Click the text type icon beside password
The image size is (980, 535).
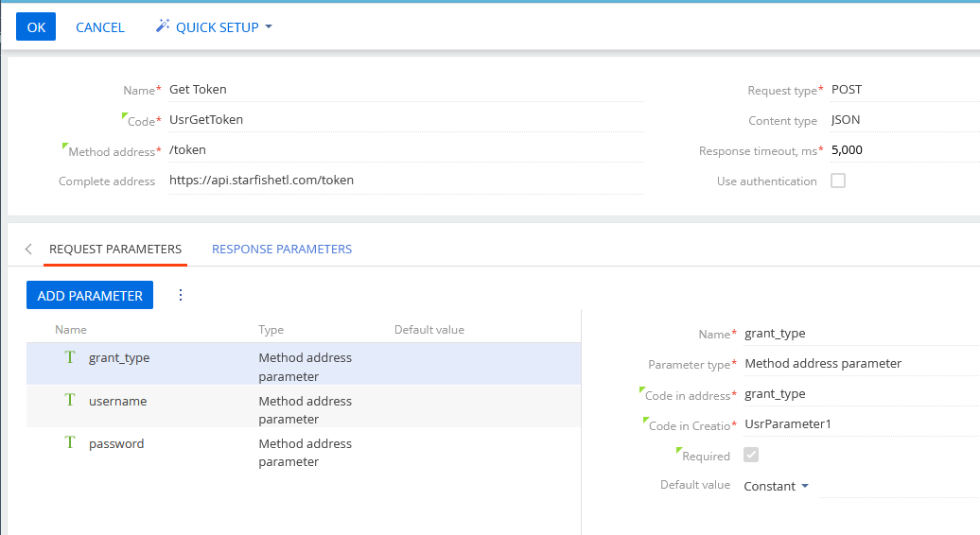(x=70, y=442)
